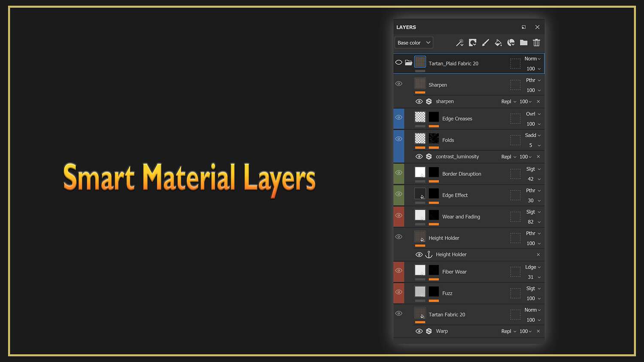Add a fill layer with bucket icon
This screenshot has width=644, height=362.
point(498,42)
